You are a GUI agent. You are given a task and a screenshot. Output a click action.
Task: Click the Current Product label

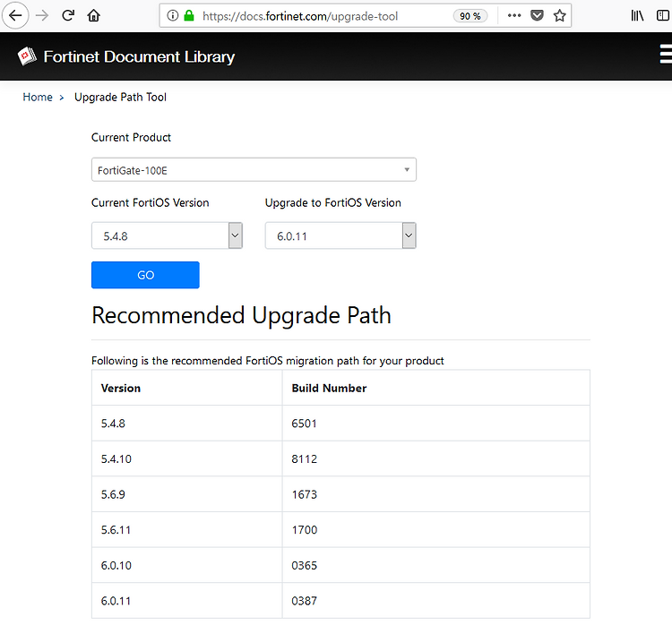click(131, 138)
